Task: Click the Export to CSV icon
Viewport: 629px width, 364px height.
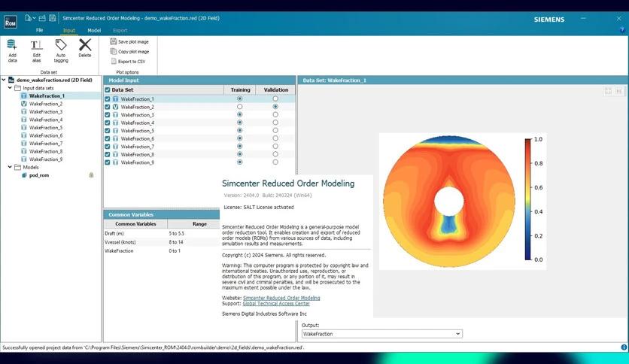Action: click(x=113, y=62)
